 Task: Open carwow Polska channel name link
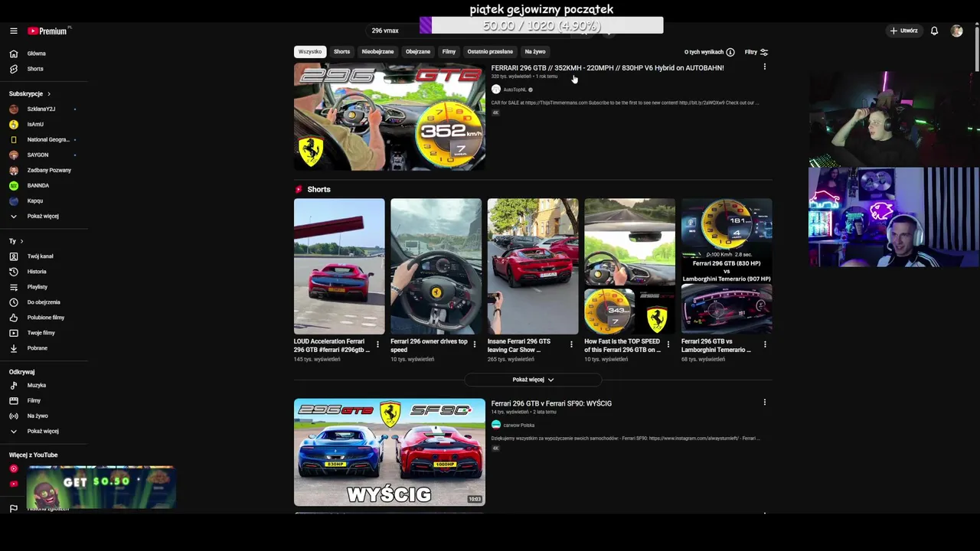pos(518,425)
